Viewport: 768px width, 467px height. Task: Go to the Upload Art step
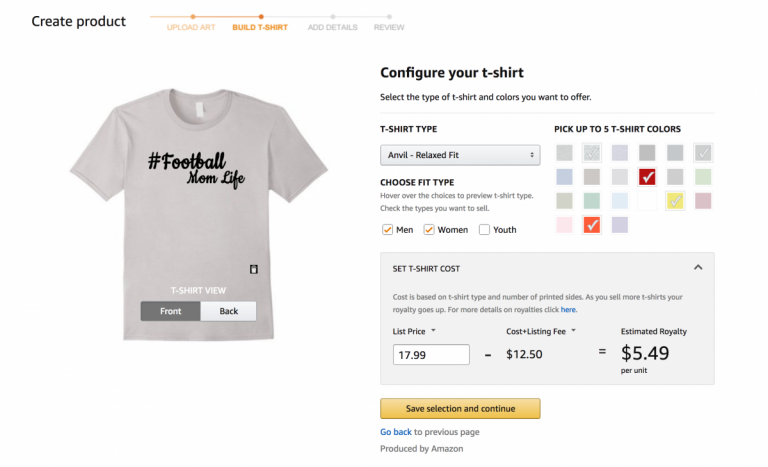pos(189,27)
